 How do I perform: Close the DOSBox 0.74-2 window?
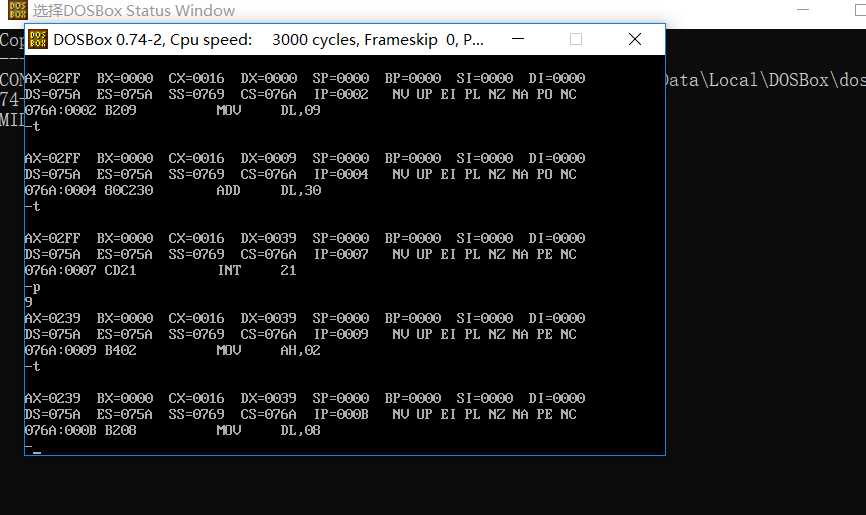[635, 39]
